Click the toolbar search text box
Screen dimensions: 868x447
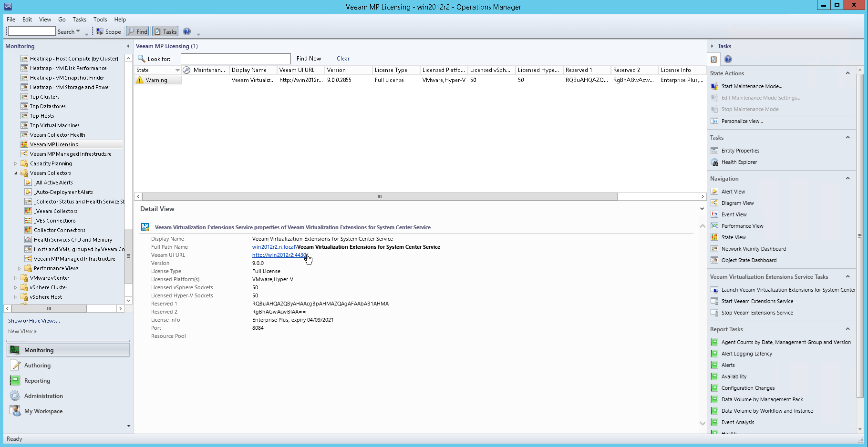(x=32, y=31)
